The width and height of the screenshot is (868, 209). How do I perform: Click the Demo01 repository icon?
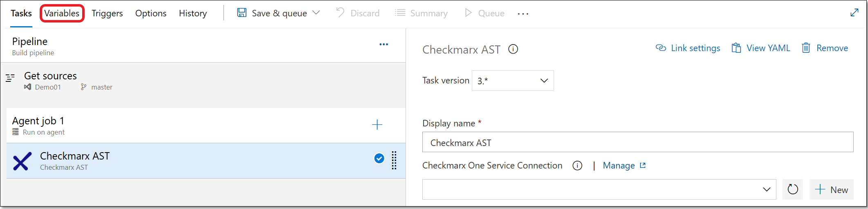(x=27, y=87)
